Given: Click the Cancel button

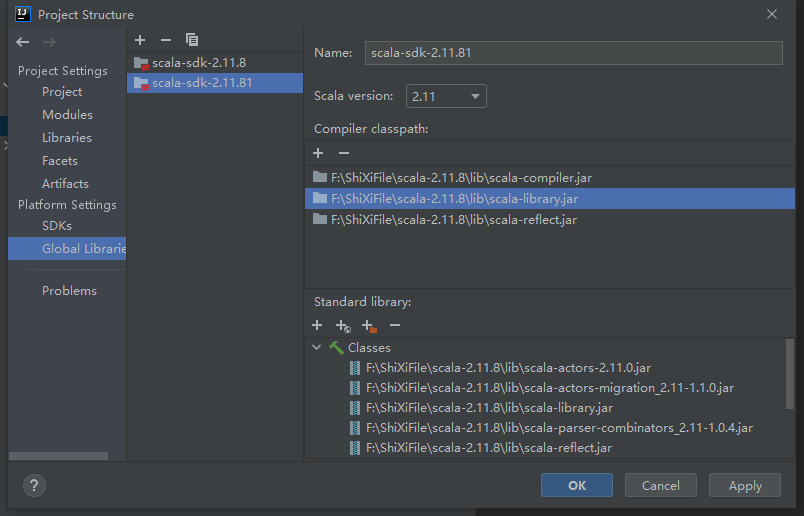Looking at the screenshot, I should click(660, 485).
